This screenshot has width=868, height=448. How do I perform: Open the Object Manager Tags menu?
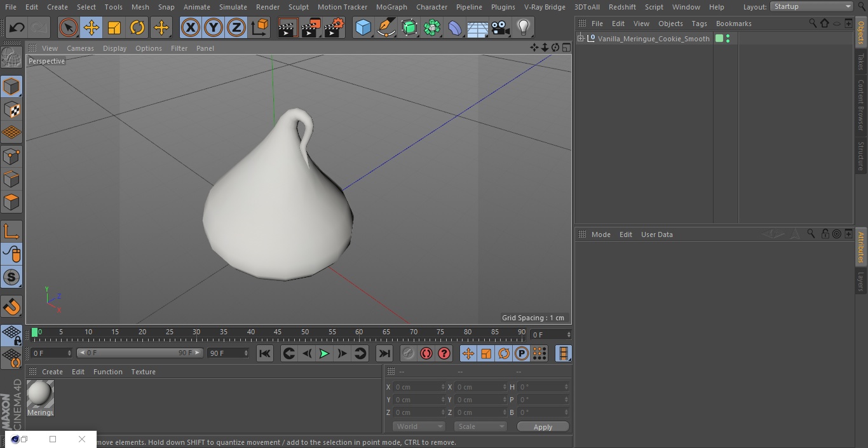700,24
